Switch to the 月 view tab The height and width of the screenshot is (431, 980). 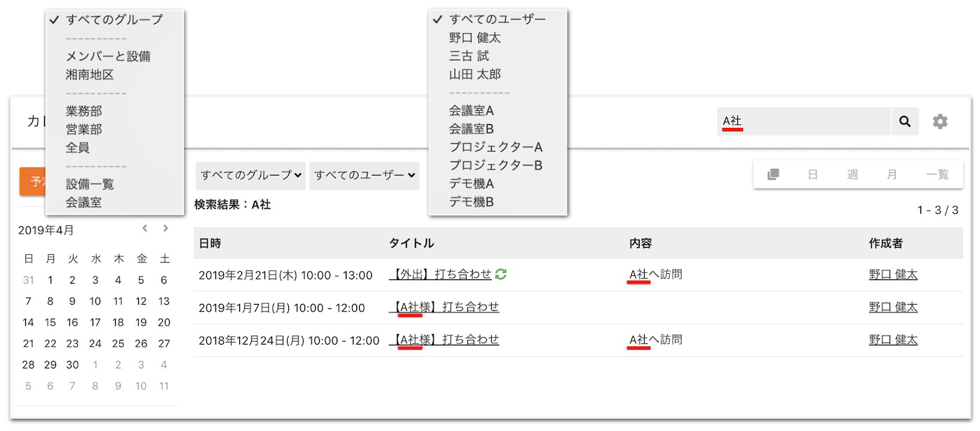click(x=892, y=175)
